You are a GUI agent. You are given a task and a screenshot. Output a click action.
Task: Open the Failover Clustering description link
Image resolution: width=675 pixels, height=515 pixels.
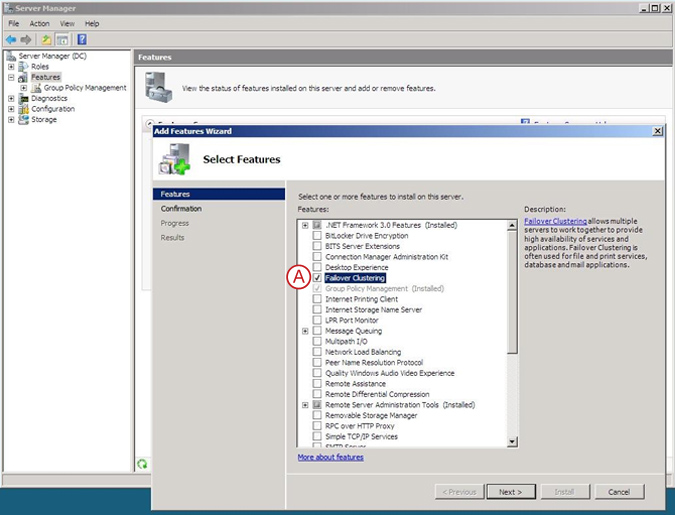tap(555, 221)
